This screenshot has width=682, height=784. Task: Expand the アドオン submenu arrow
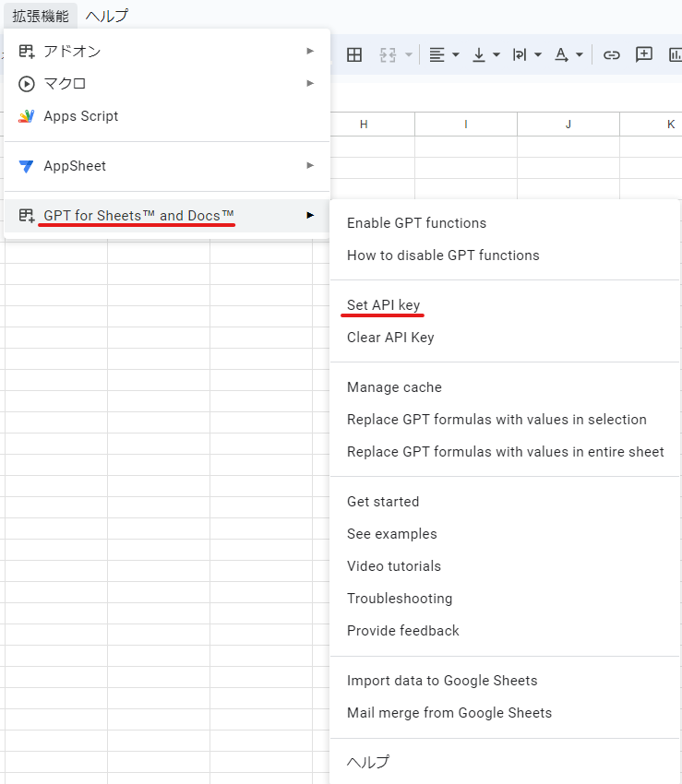310,51
